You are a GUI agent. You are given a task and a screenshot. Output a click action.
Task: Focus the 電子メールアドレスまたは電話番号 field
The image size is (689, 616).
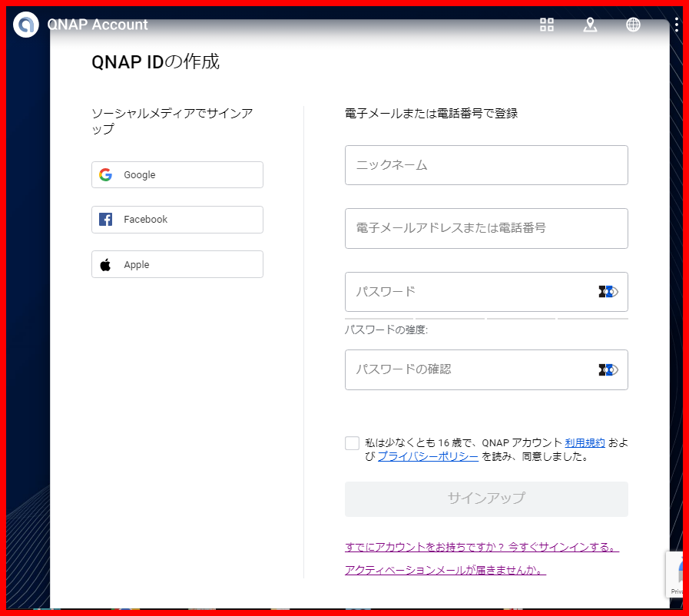(x=486, y=228)
